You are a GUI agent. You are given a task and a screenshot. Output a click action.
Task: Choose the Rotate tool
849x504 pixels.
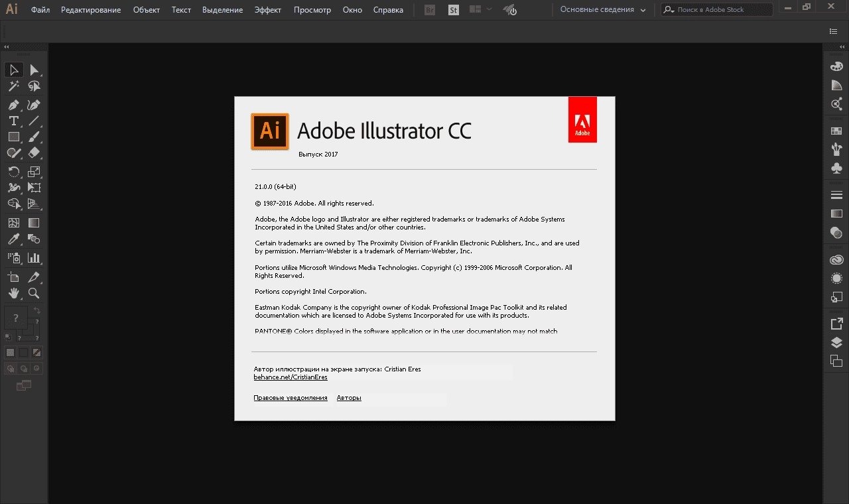(x=13, y=172)
